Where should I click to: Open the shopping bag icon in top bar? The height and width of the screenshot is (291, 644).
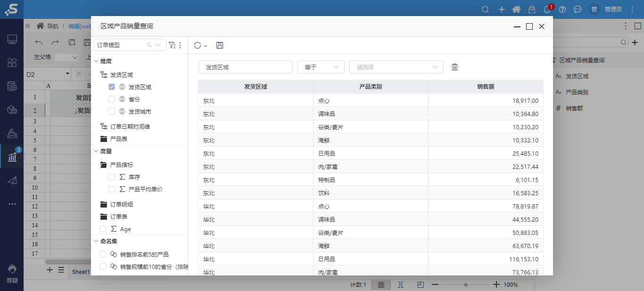531,9
